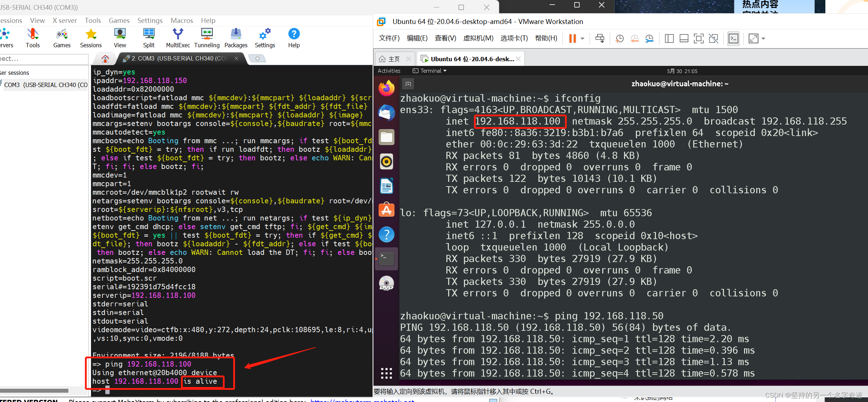
Task: Show Applications grid in Ubuntu dock
Action: 387,373
